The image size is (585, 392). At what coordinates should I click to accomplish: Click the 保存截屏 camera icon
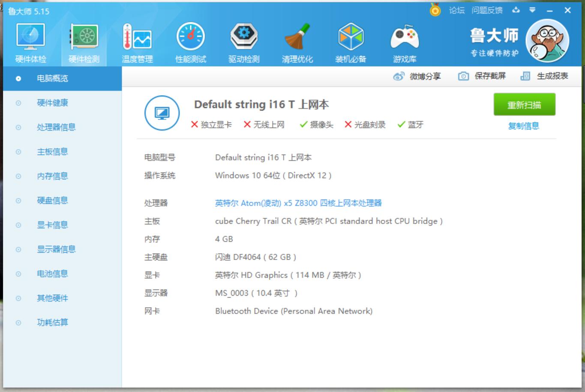coord(463,75)
